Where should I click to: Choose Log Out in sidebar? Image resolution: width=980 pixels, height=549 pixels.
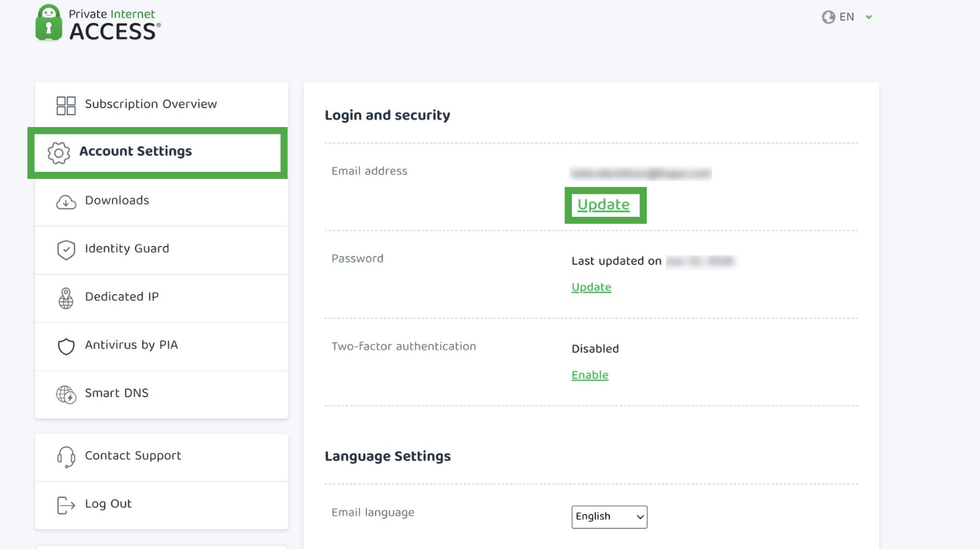point(161,505)
